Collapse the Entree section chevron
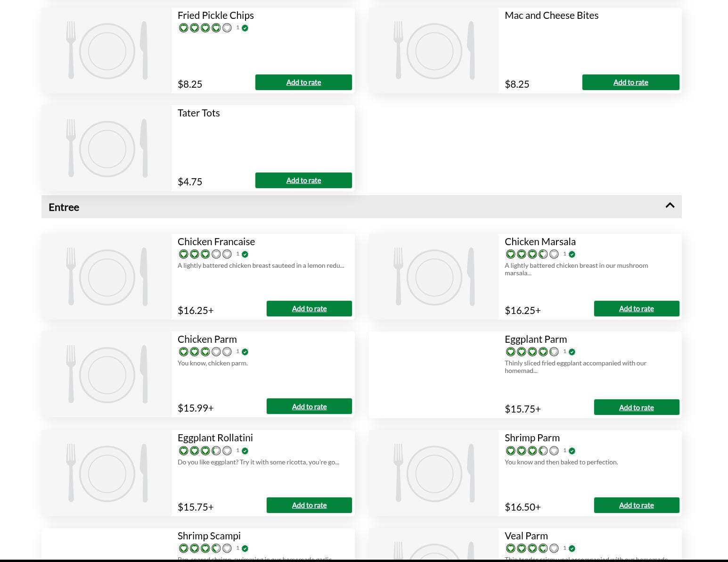This screenshot has width=728, height=562. pyautogui.click(x=670, y=206)
